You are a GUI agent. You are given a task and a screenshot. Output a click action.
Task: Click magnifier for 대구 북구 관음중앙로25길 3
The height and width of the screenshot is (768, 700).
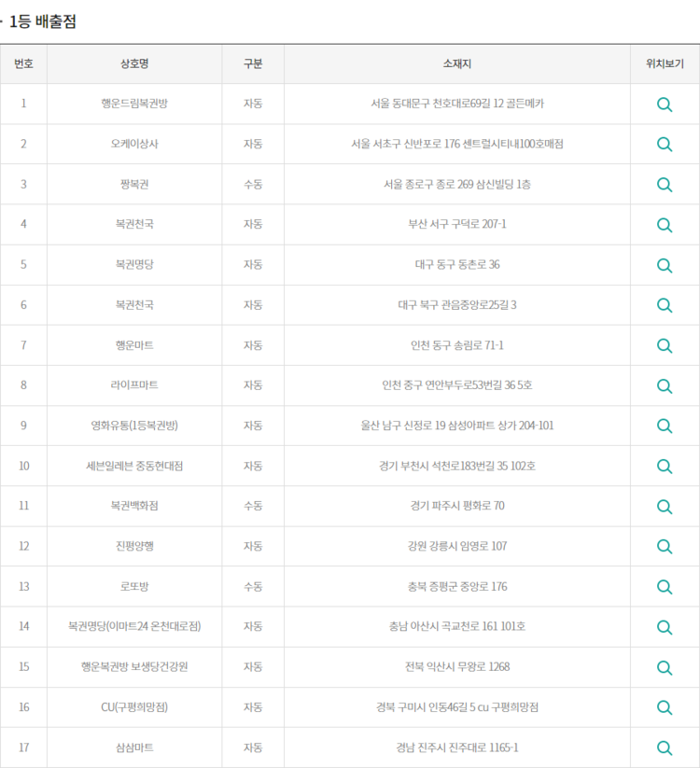(x=665, y=305)
